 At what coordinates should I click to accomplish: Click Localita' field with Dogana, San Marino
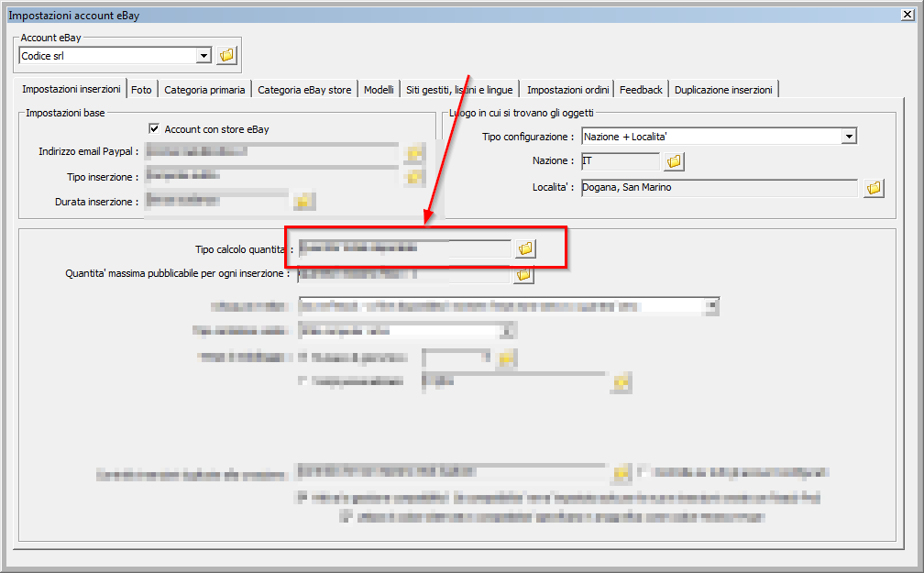(719, 187)
